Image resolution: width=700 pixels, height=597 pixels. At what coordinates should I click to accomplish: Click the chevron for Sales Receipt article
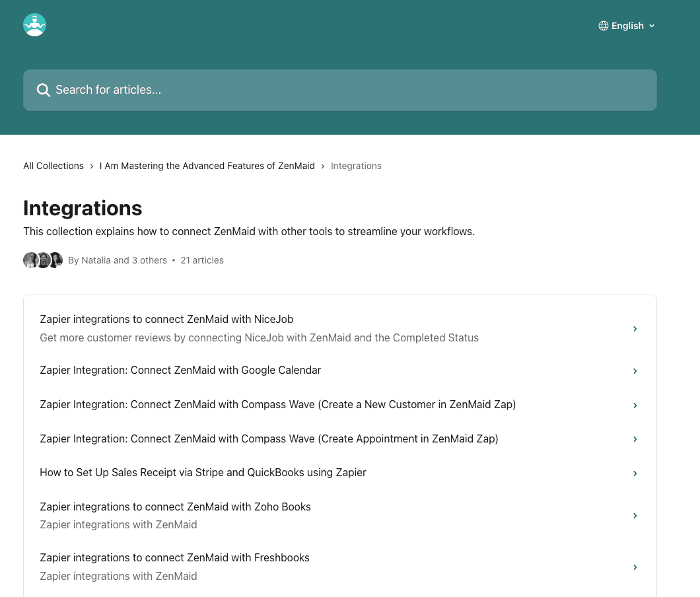point(635,474)
